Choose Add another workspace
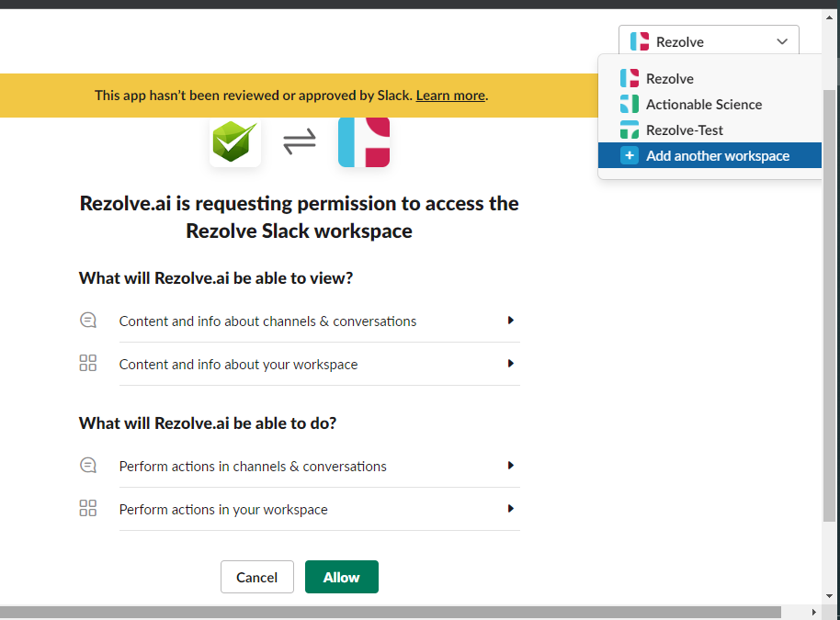 (709, 155)
